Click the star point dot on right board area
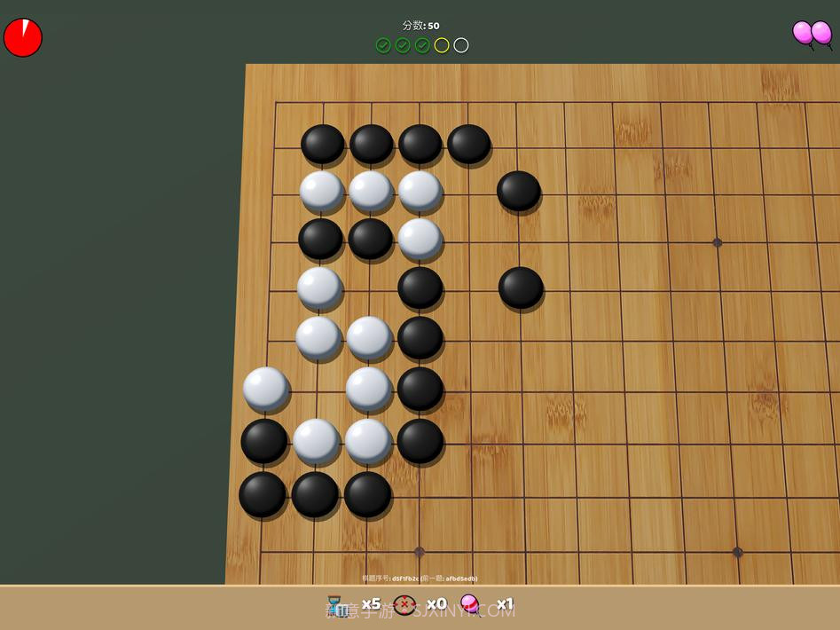Image resolution: width=840 pixels, height=630 pixels. [x=717, y=240]
